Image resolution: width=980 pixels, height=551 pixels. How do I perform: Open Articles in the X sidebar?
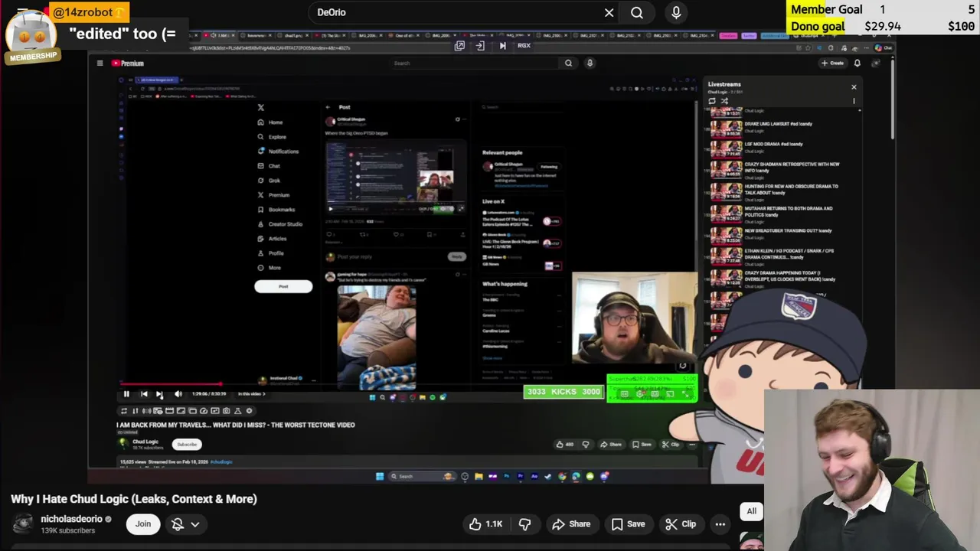(272, 239)
